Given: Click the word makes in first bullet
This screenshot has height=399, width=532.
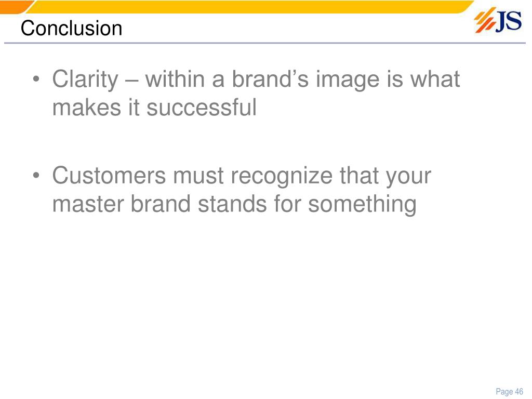Looking at the screenshot, I should tap(87, 108).
